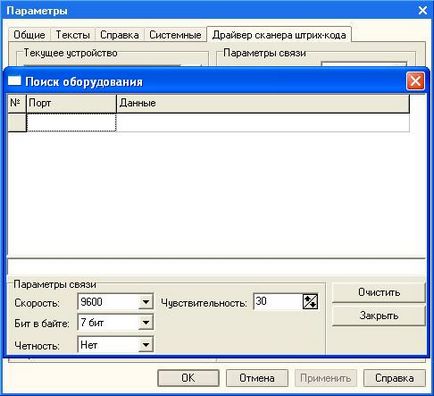Click the Отмена button
The height and width of the screenshot is (396, 434).
257,378
